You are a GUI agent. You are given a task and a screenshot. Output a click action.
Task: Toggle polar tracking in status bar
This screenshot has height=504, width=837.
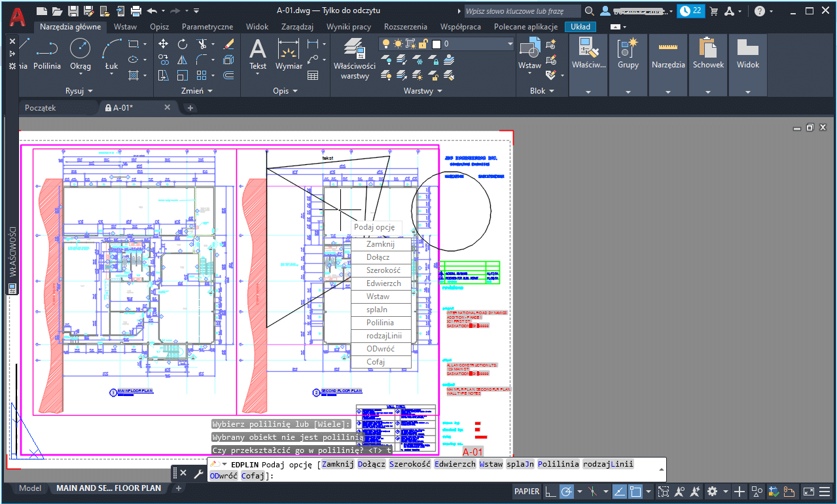(567, 492)
